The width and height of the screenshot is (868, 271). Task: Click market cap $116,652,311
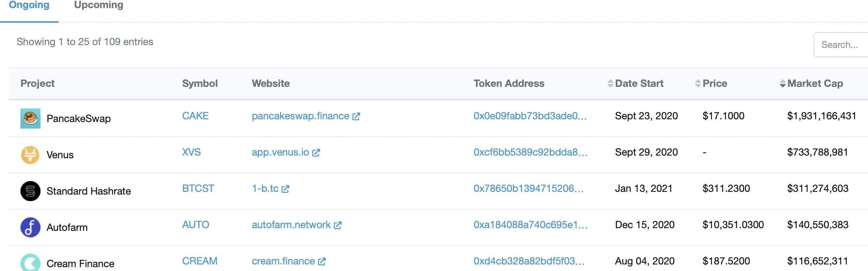[x=818, y=261]
